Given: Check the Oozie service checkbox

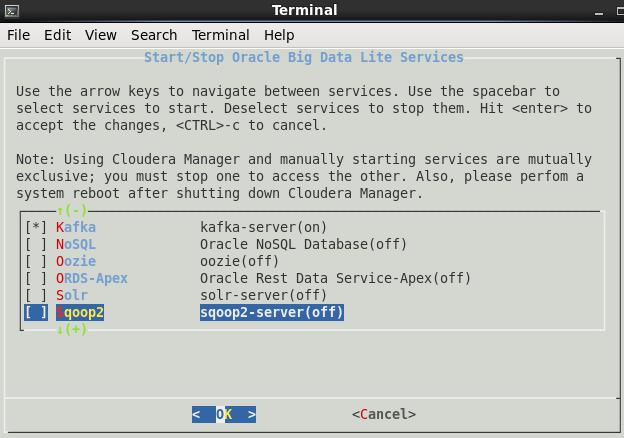Looking at the screenshot, I should point(36,261).
